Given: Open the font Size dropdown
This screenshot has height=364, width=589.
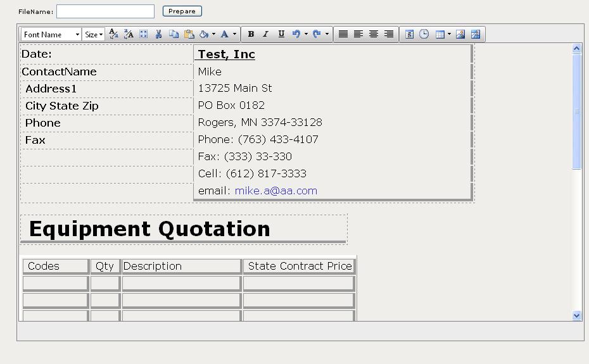Looking at the screenshot, I should tap(93, 35).
